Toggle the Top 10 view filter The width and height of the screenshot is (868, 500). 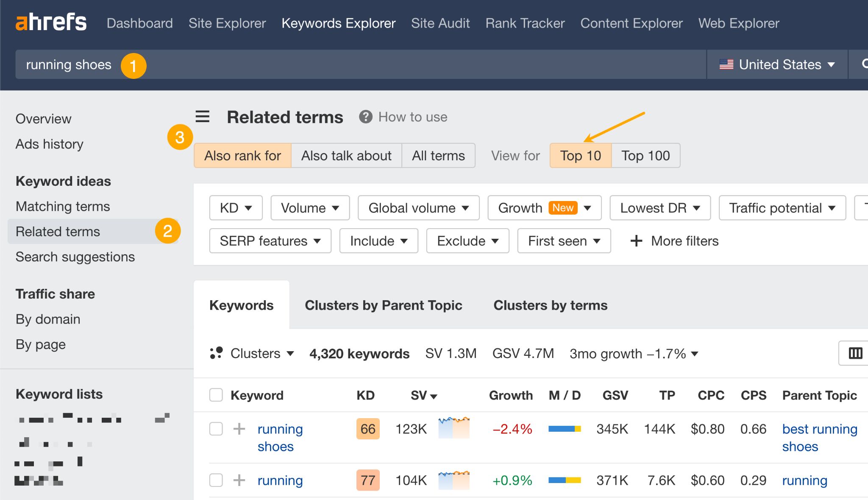click(581, 155)
